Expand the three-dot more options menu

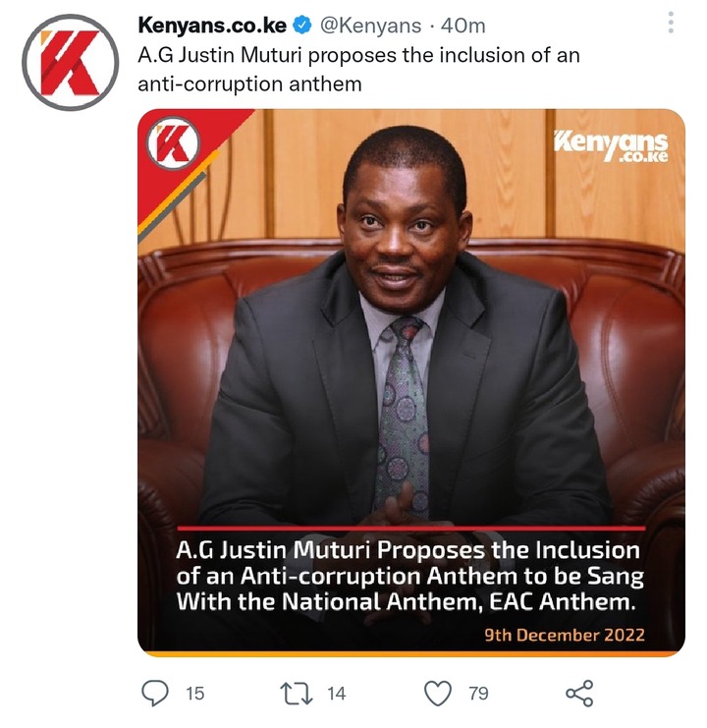[x=671, y=23]
